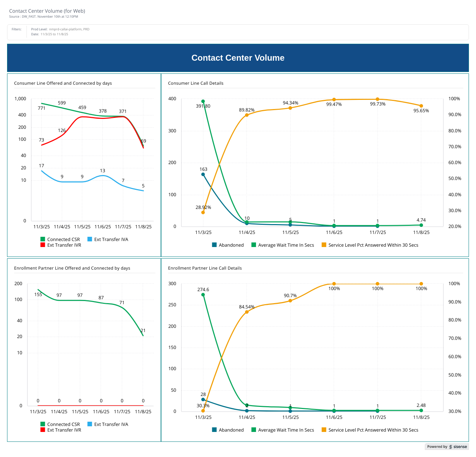Click the 163 abandoned calls data point

coord(203,174)
